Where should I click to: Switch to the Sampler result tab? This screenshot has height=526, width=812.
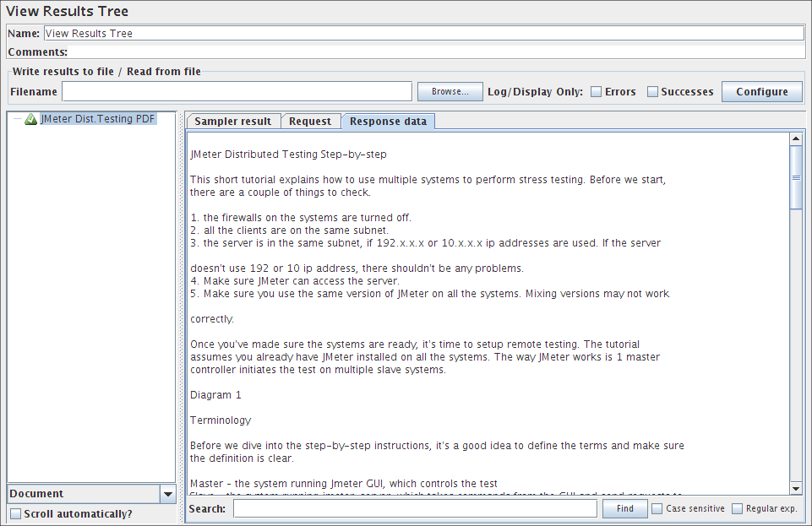coord(233,122)
